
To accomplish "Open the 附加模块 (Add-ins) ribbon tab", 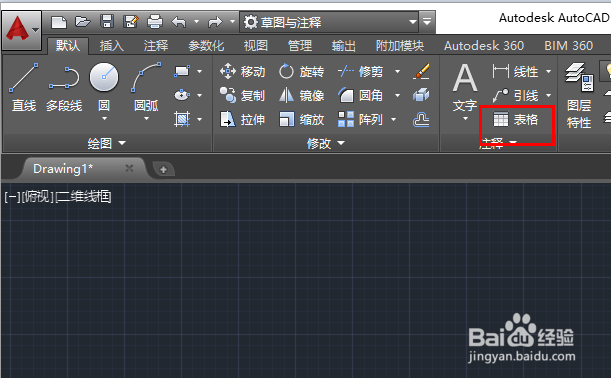I will pyautogui.click(x=400, y=46).
